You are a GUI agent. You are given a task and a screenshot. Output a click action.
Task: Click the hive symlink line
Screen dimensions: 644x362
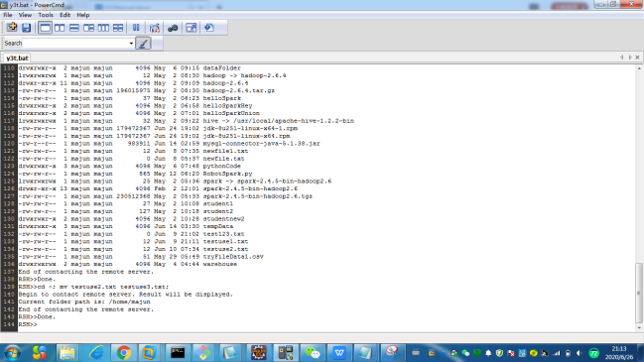tap(186, 121)
